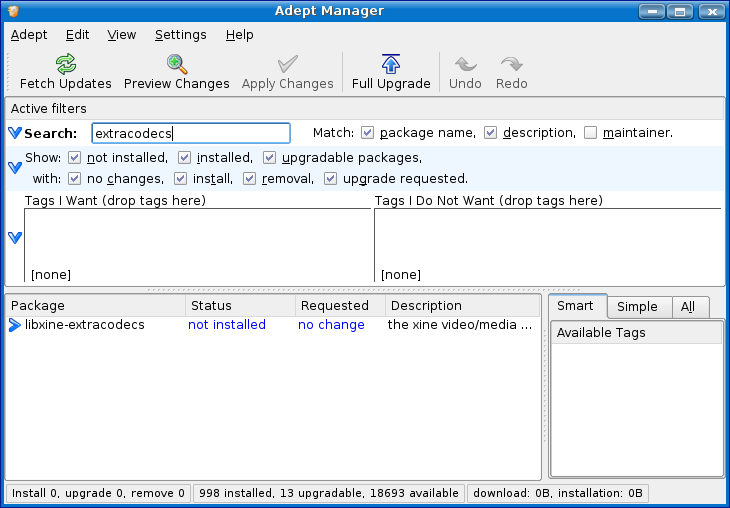This screenshot has height=508, width=730.
Task: Close the Adept Manager window
Action: [x=711, y=11]
